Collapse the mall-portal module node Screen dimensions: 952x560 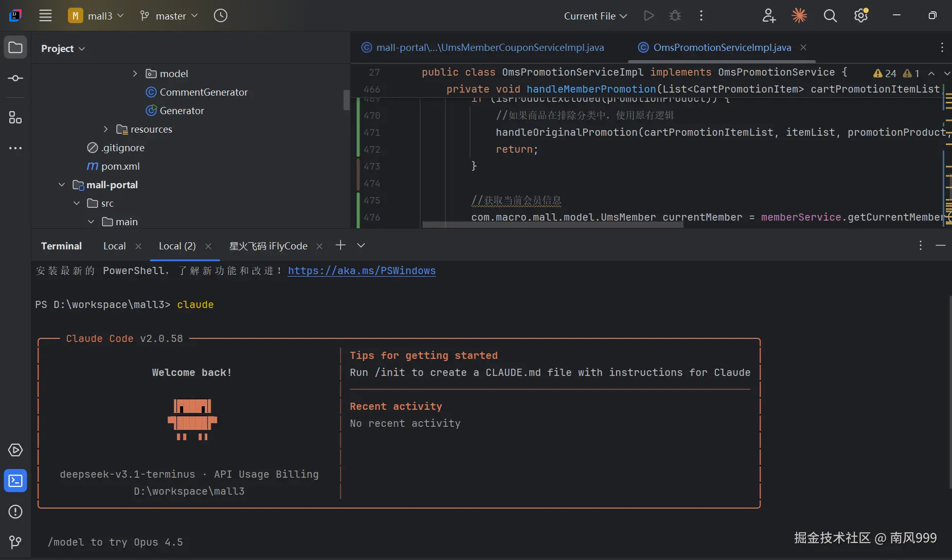[62, 185]
